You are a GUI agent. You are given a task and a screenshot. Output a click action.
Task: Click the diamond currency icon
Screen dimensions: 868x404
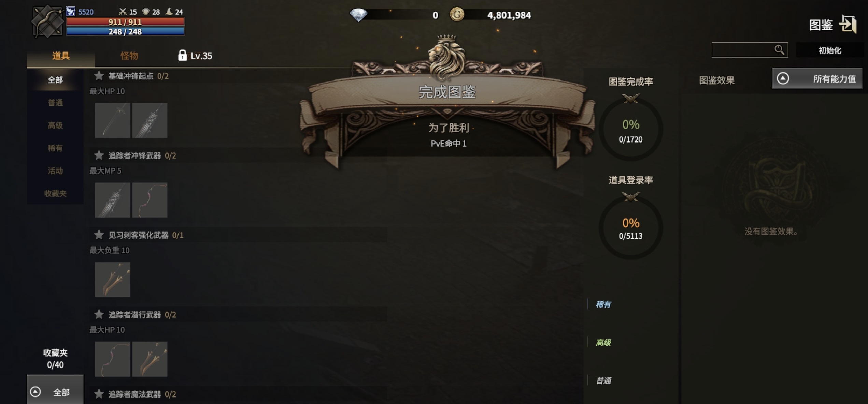pyautogui.click(x=358, y=15)
